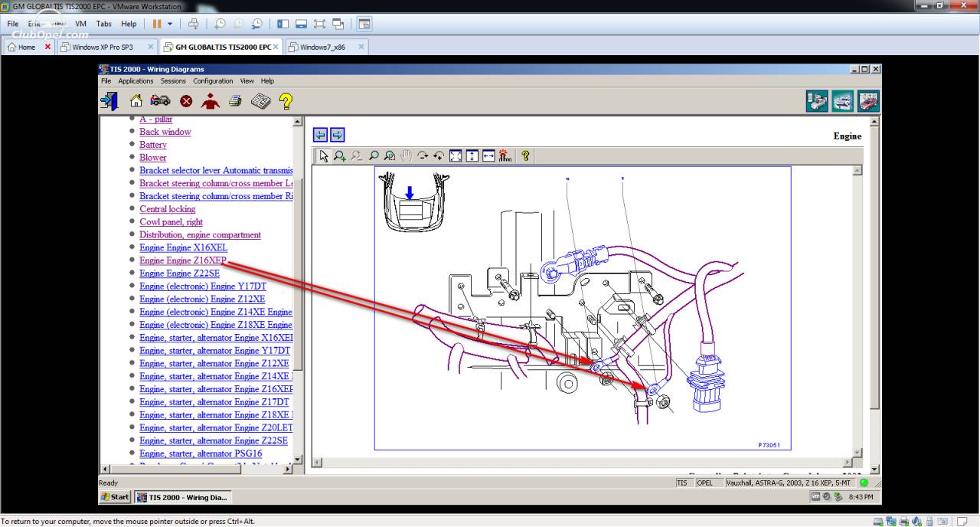Open help via yellow question mark

(x=286, y=100)
